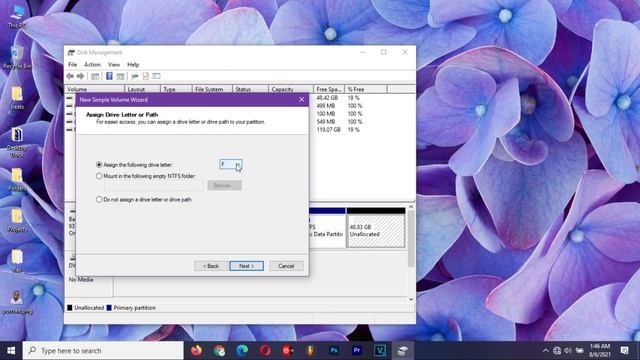Open Chrome from the taskbar

[x=219, y=350]
